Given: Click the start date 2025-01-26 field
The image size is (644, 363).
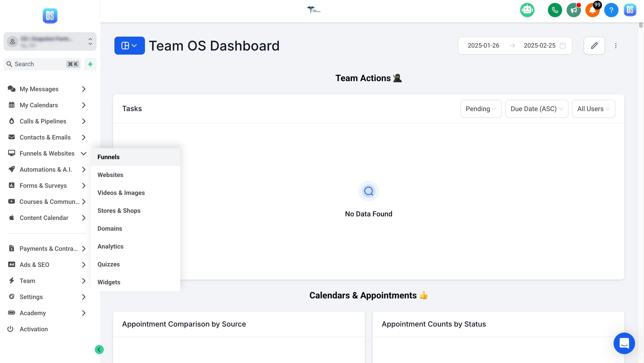Looking at the screenshot, I should pyautogui.click(x=483, y=45).
